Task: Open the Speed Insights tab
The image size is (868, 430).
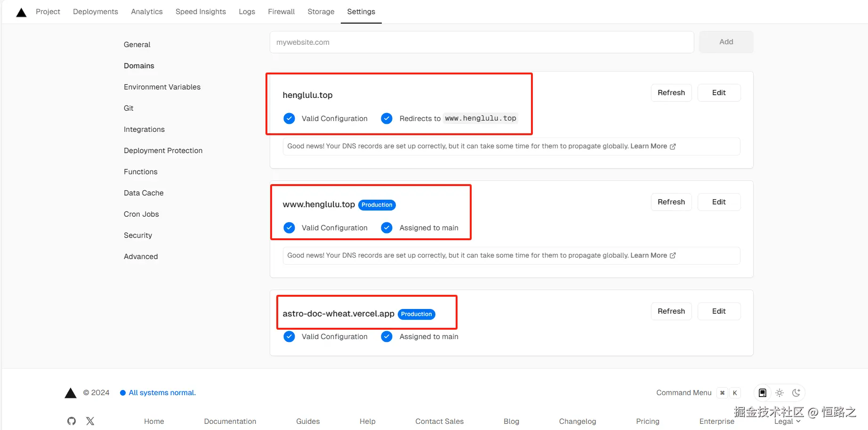Action: click(x=201, y=12)
